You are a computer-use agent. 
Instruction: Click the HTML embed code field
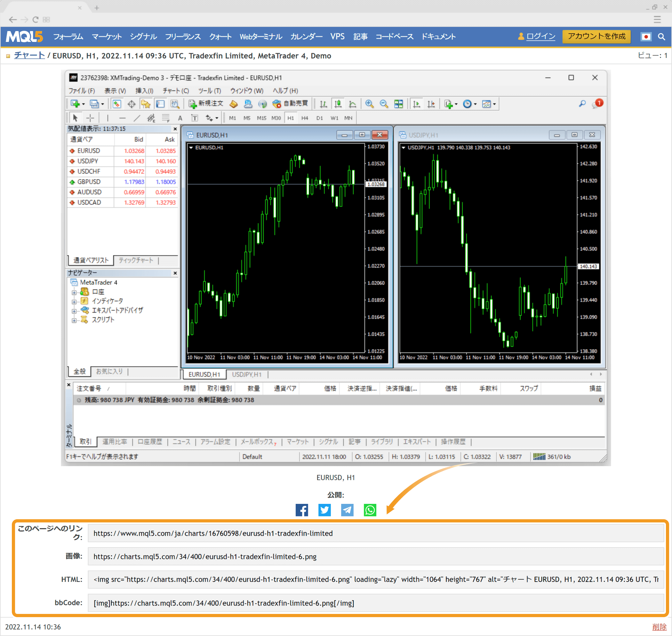[375, 580]
